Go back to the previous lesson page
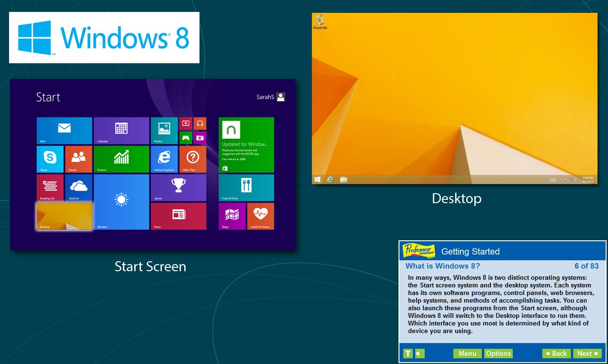Screen dimensions: 608x364 pyautogui.click(x=556, y=354)
